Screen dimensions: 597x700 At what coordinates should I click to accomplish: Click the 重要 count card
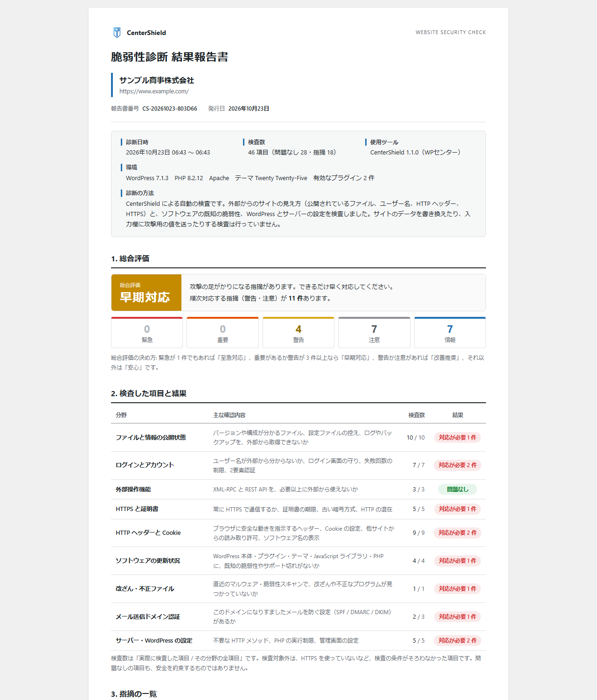(222, 333)
